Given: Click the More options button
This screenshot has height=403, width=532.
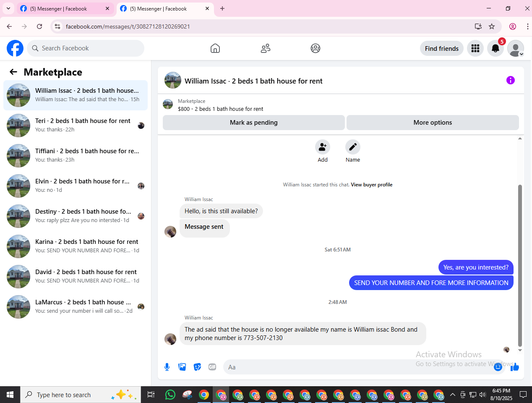Looking at the screenshot, I should point(433,123).
